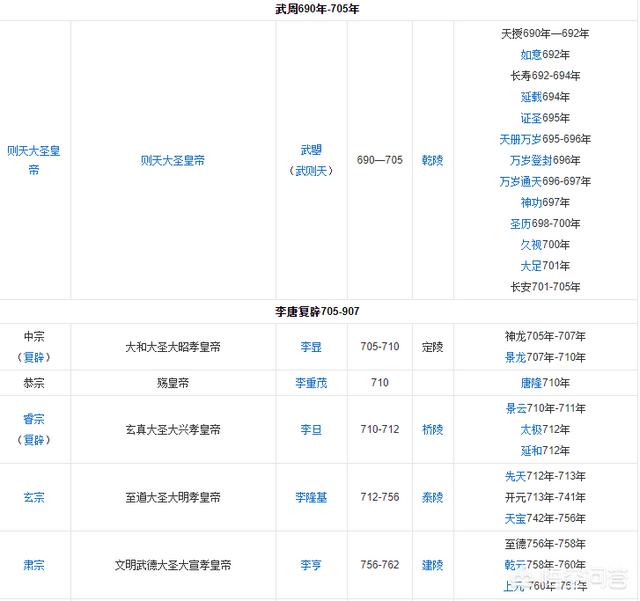The image size is (640, 601).
Task: Select 大和大圣大昭孝皇帝 posthumous title
Action: click(x=173, y=347)
